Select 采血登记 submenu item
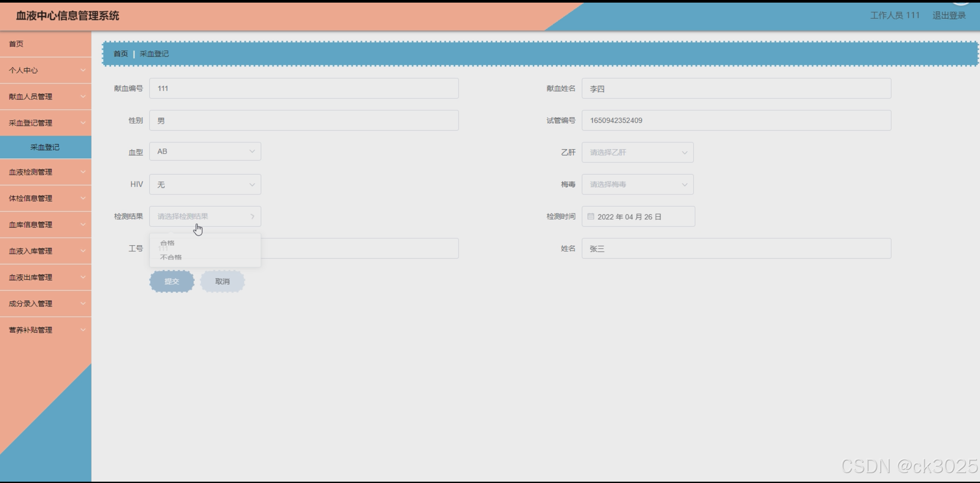The height and width of the screenshot is (483, 980). pyautogui.click(x=45, y=147)
